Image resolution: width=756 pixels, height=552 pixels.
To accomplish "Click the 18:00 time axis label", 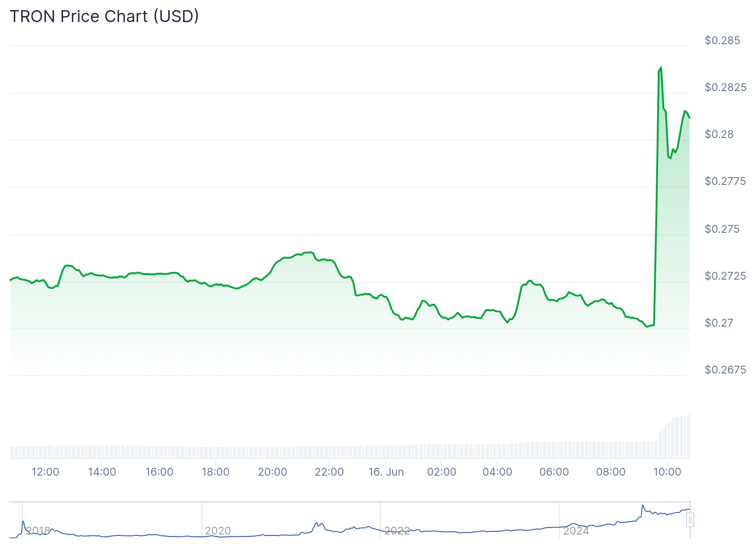I will pyautogui.click(x=216, y=472).
